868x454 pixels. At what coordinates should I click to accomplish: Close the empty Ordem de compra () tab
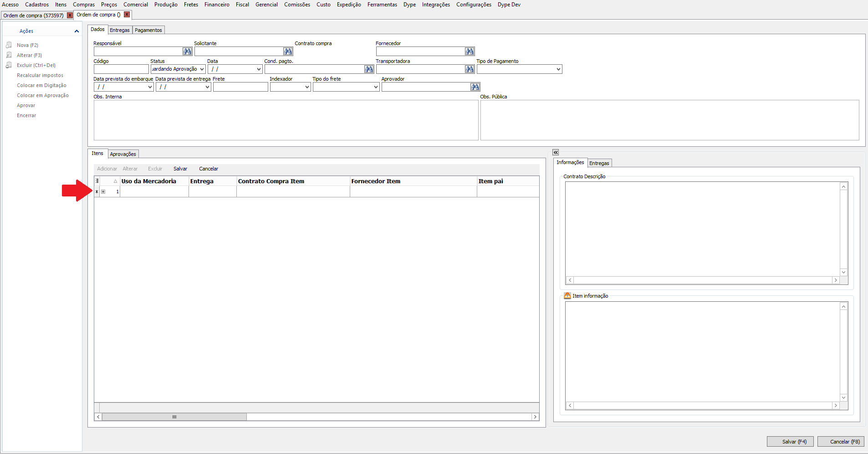127,15
